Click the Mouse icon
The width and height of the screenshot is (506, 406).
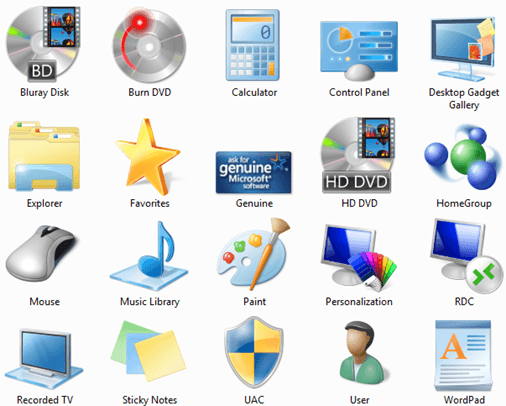(42, 253)
